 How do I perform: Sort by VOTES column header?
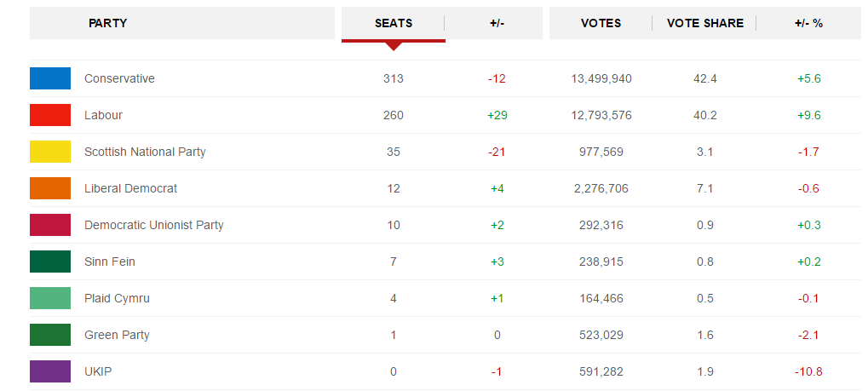(x=601, y=23)
